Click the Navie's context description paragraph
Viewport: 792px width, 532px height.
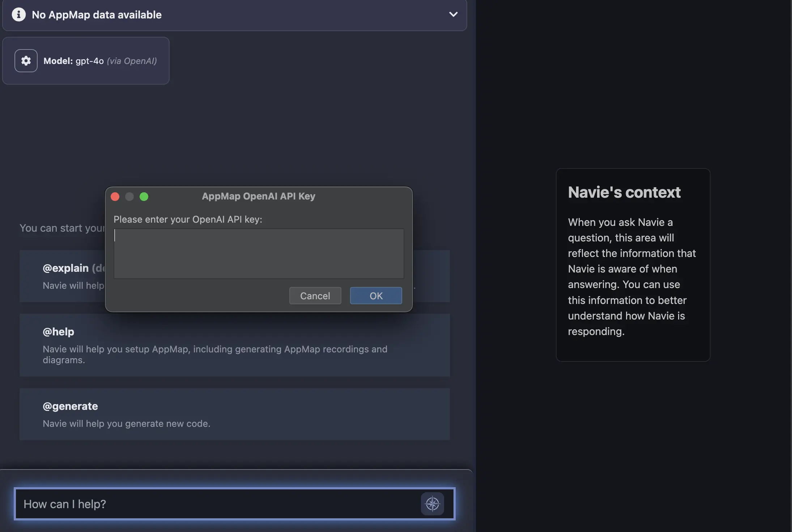coord(631,277)
